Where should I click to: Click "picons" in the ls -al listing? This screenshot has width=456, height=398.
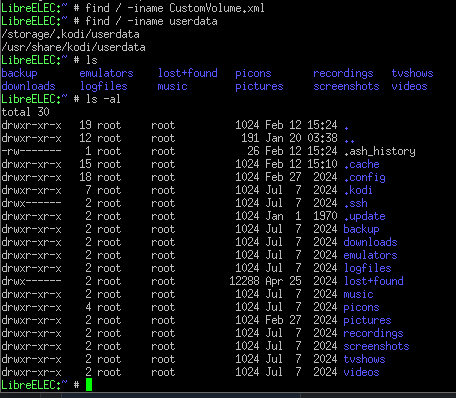tap(361, 307)
